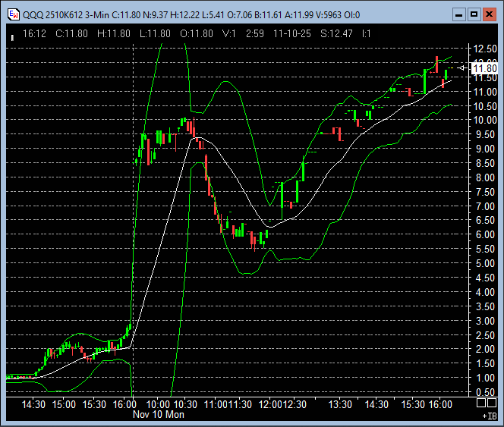Screen dimensions: 504x427
Task: Maximize the QQQ chart window
Action: point(474,13)
